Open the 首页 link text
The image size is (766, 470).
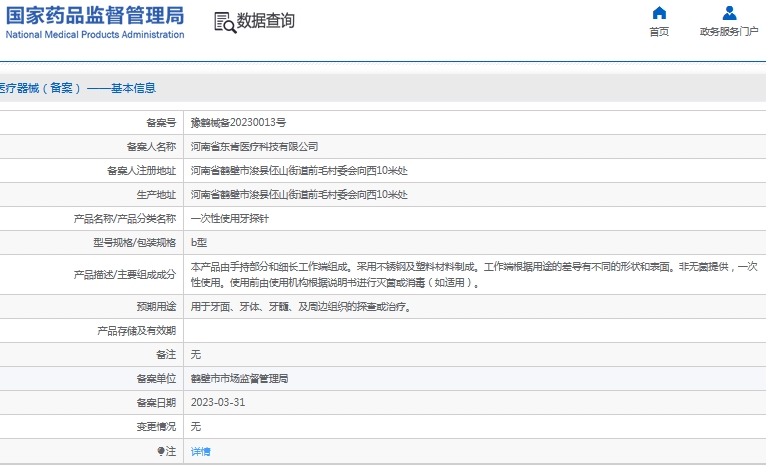pyautogui.click(x=659, y=32)
